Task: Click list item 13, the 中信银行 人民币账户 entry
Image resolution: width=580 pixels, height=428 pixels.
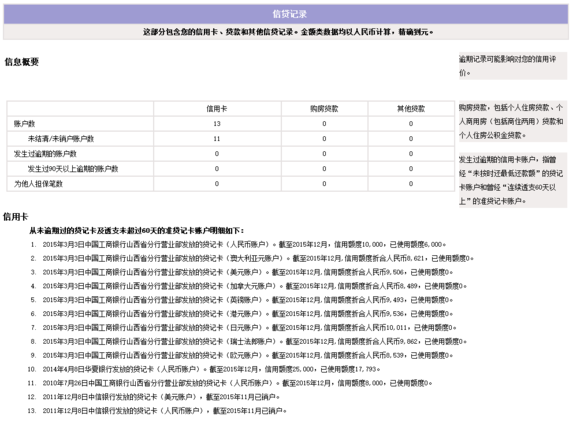Action: (157, 411)
